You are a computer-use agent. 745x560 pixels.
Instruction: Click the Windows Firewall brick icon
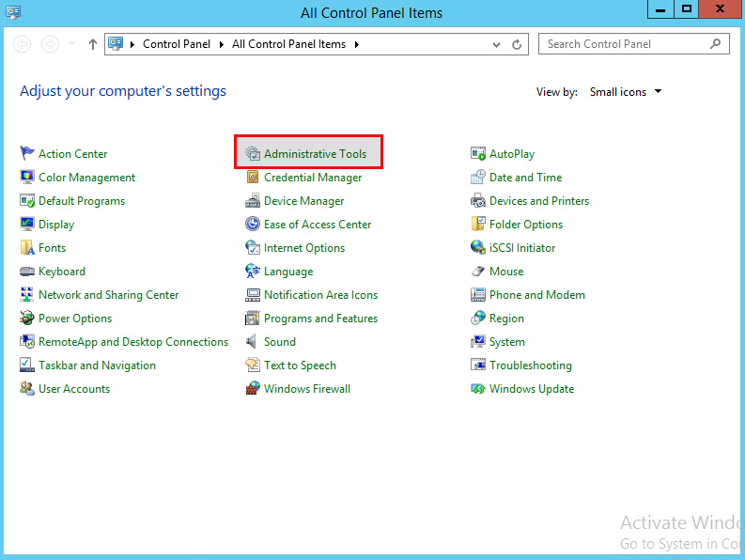coord(253,388)
